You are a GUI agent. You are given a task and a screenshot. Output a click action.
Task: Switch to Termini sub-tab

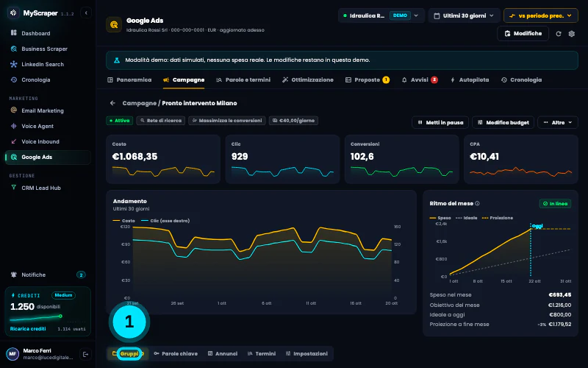pos(262,354)
